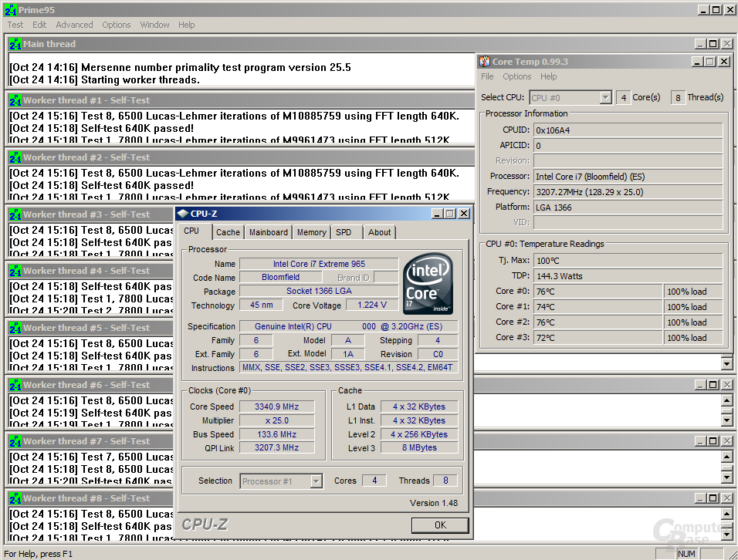
Task: Click the Worker thread #4 window icon
Action: click(15, 271)
